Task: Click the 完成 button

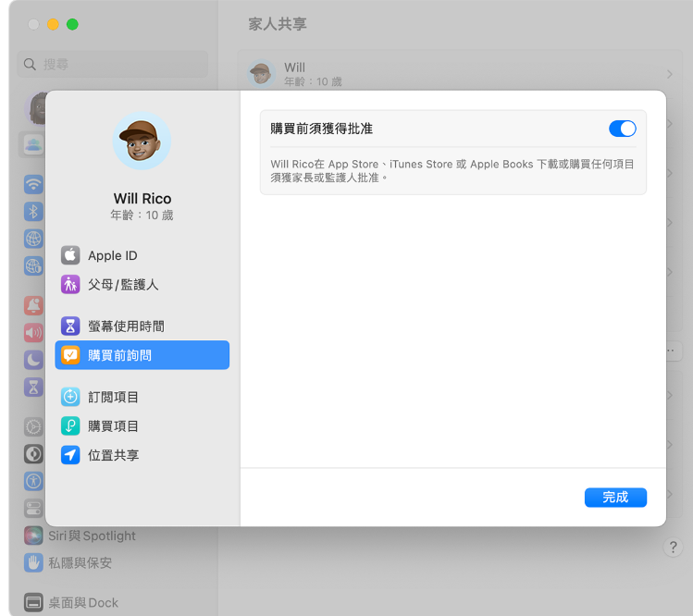Action: pyautogui.click(x=615, y=497)
